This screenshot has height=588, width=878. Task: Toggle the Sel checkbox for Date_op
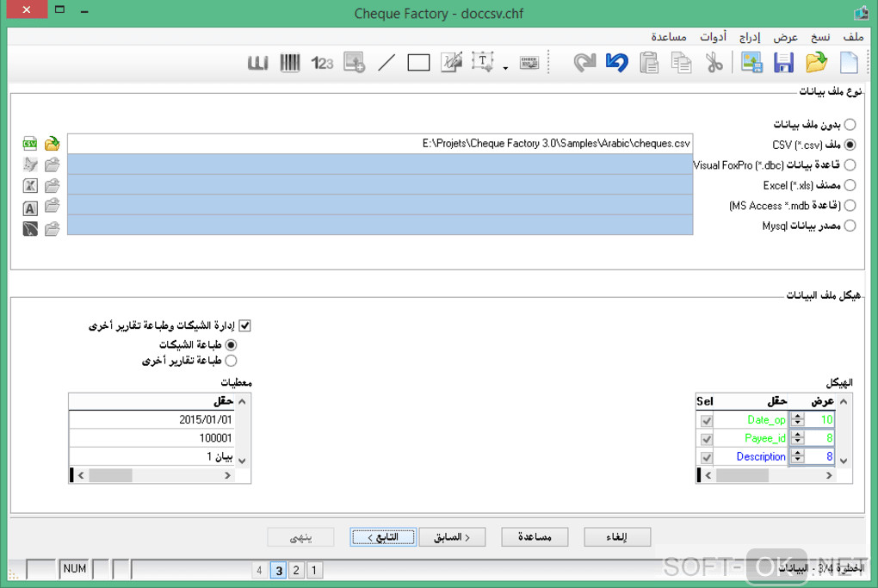(707, 420)
